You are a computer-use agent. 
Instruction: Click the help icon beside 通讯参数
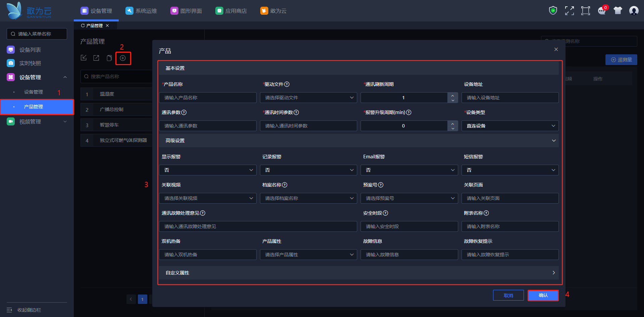184,112
